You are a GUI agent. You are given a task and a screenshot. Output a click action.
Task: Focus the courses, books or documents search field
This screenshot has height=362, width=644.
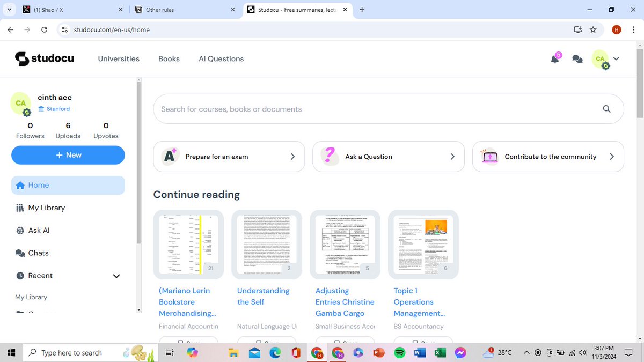click(389, 109)
